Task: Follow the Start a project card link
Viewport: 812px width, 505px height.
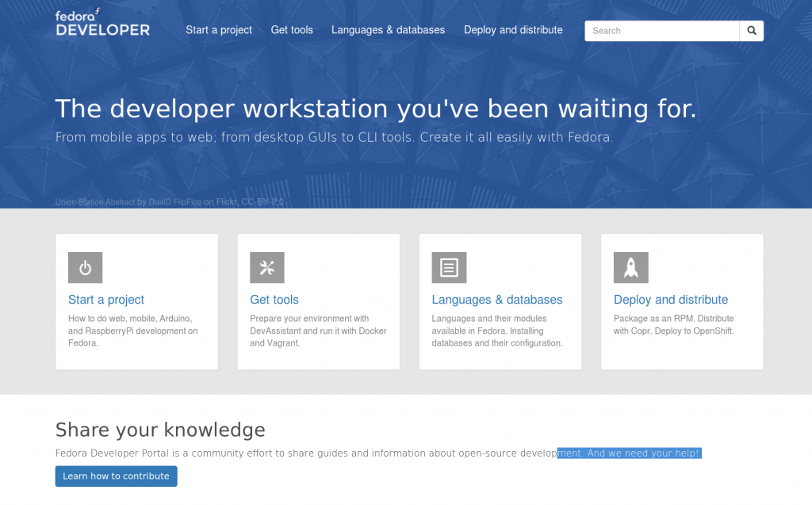Action: [x=105, y=300]
